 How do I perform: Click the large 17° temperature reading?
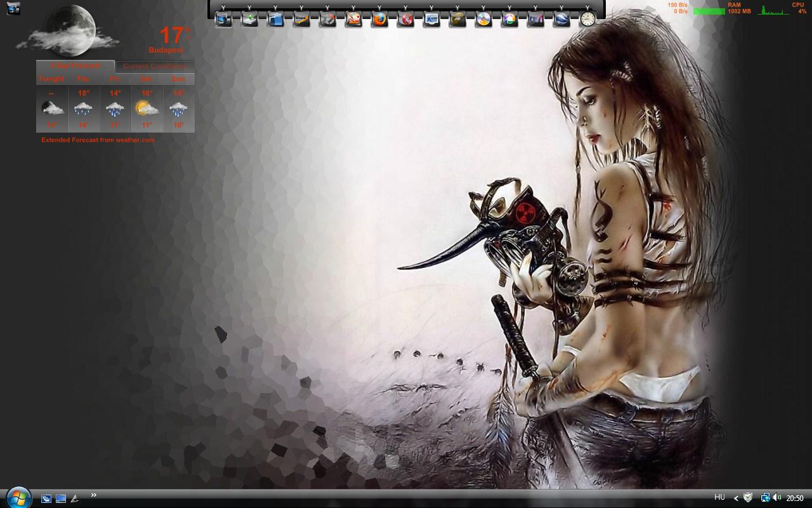tap(174, 35)
